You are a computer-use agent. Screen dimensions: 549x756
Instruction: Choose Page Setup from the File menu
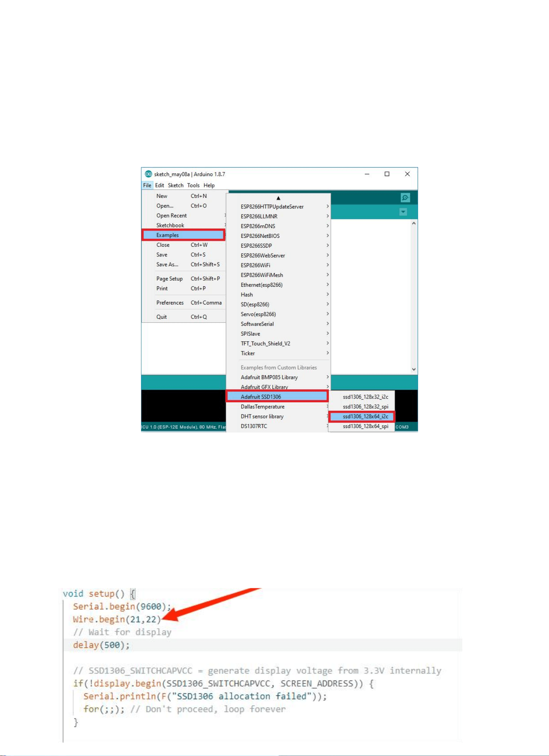[184, 279]
